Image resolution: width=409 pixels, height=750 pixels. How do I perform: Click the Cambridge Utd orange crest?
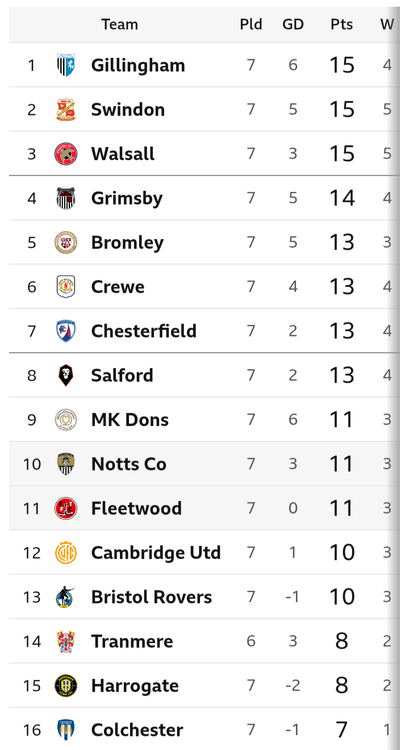point(66,553)
